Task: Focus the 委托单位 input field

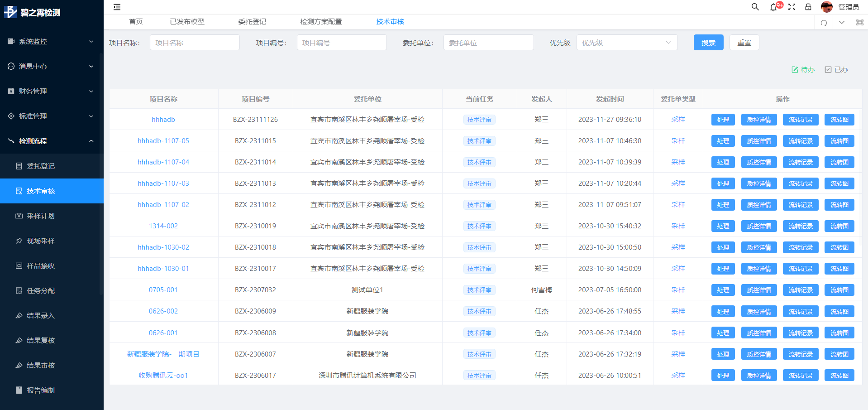Action: [488, 43]
